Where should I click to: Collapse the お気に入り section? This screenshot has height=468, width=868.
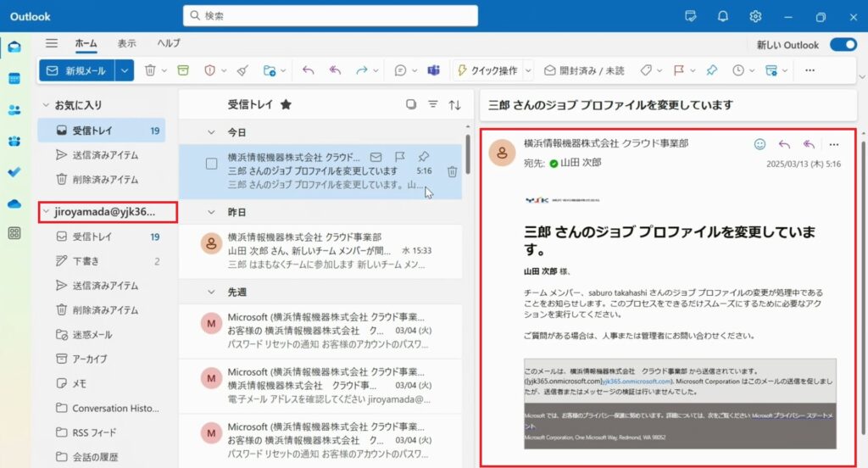click(x=47, y=104)
